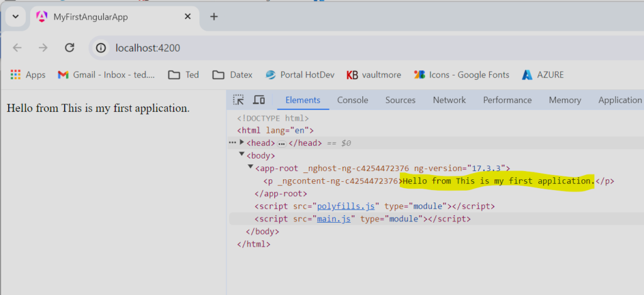Open the Sources panel tab
This screenshot has height=295, width=644.
400,100
